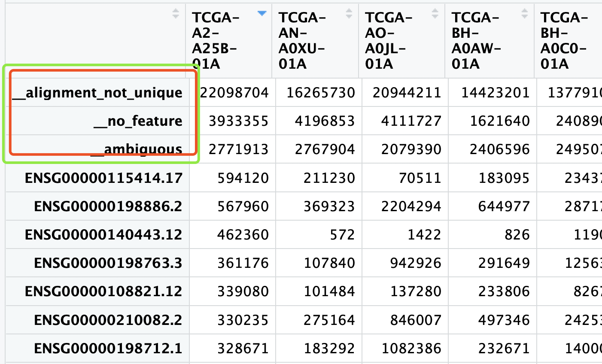Click the cell with value 291649
Viewport: 602px width, 364px height.
point(493,263)
